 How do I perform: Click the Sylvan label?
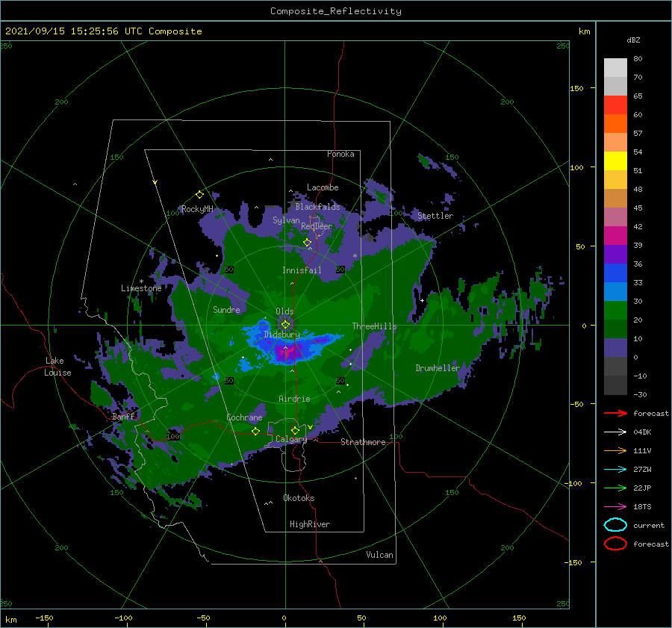286,220
